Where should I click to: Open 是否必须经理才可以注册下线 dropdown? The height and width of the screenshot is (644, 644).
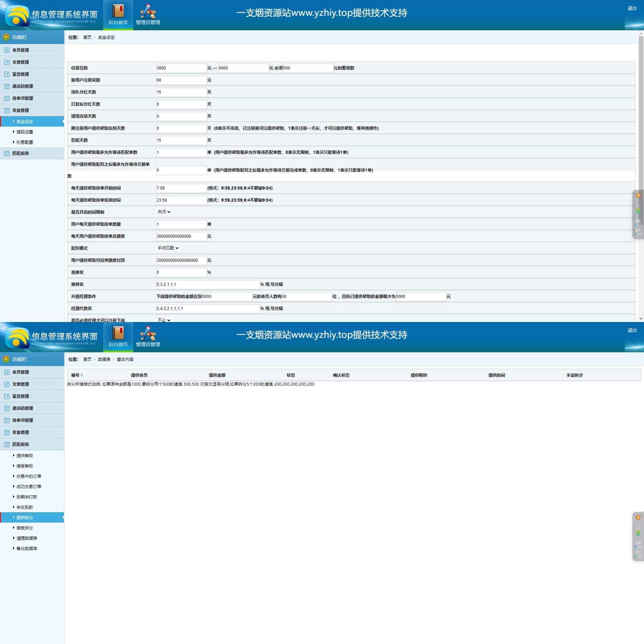(x=164, y=320)
